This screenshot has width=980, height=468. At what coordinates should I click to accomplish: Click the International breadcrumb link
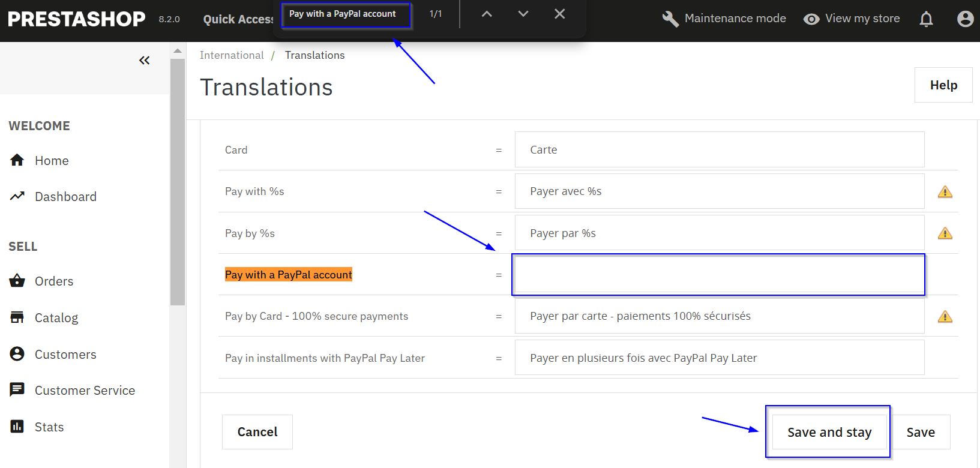point(232,55)
